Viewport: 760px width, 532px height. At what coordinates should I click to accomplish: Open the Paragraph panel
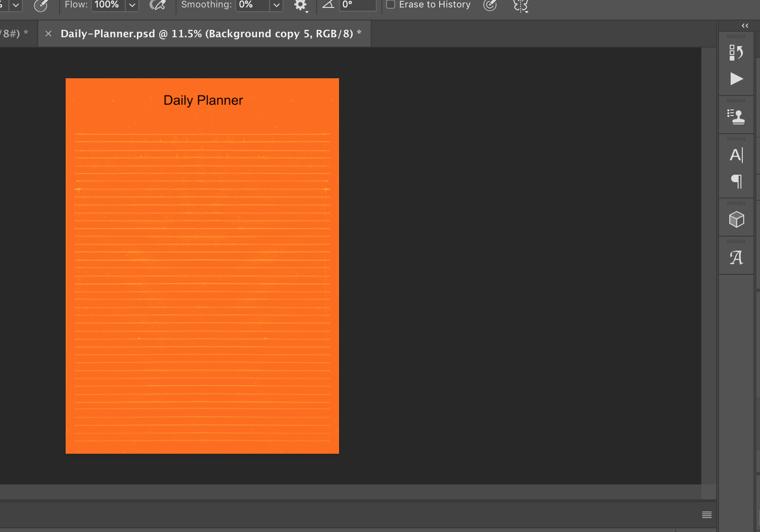[736, 182]
